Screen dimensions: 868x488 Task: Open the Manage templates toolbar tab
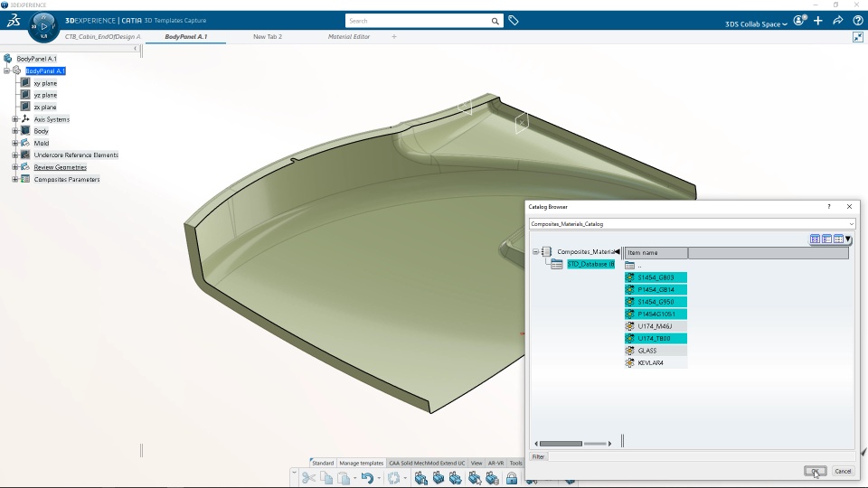pyautogui.click(x=361, y=463)
